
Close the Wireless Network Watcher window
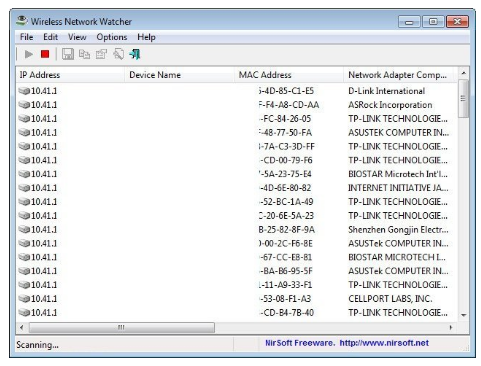pyautogui.click(x=457, y=22)
